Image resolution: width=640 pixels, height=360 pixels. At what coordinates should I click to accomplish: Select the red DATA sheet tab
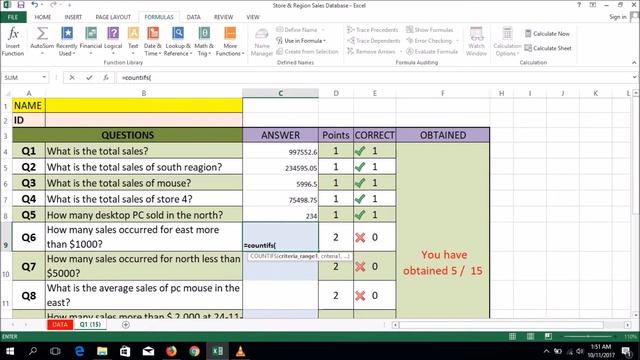[x=60, y=325]
